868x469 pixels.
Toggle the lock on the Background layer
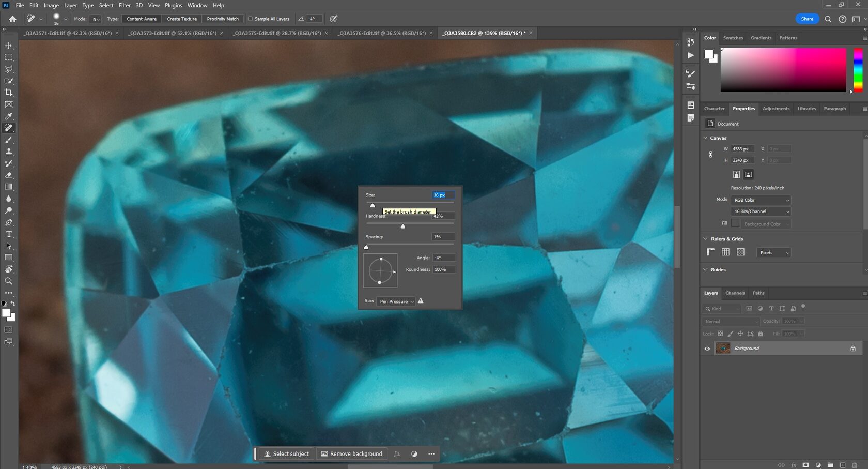click(x=853, y=348)
